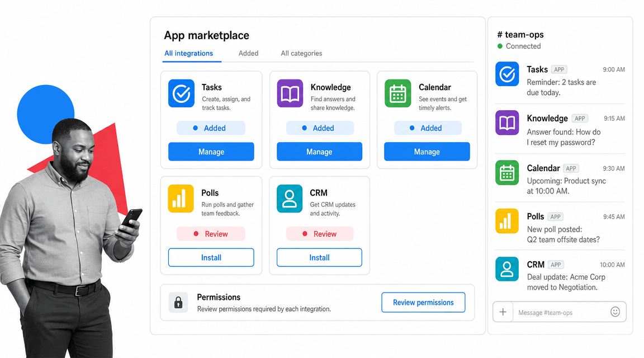Screen dimensions: 644x358
Task: Click the APP tag next to Tasks message
Action: point(559,69)
